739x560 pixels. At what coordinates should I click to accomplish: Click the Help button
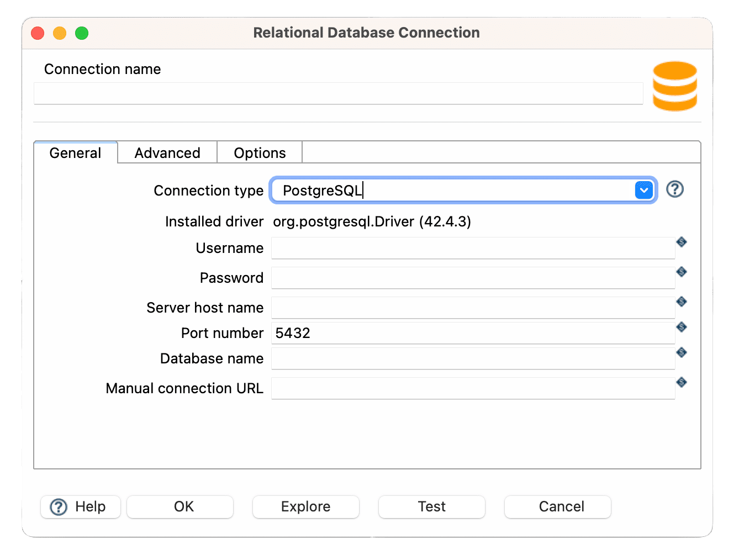click(x=81, y=506)
